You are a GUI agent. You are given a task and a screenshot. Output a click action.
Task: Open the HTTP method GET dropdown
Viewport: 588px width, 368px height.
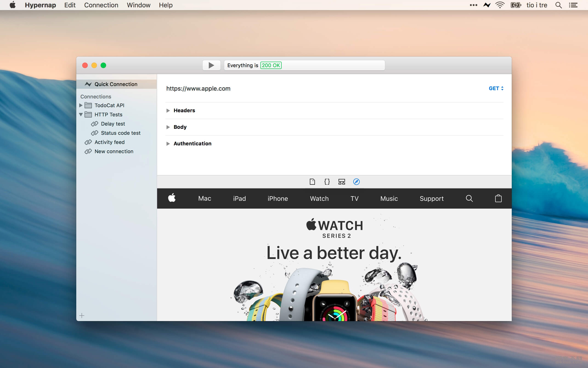[x=496, y=88]
